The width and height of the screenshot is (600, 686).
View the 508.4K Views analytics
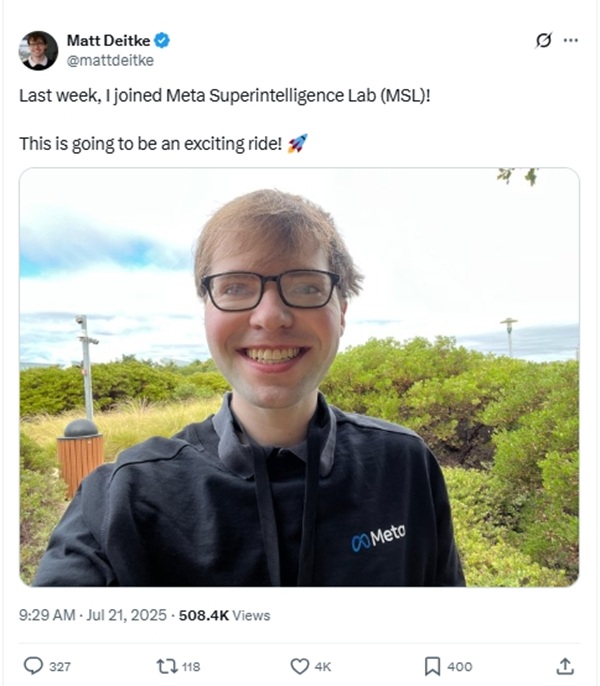click(x=225, y=616)
